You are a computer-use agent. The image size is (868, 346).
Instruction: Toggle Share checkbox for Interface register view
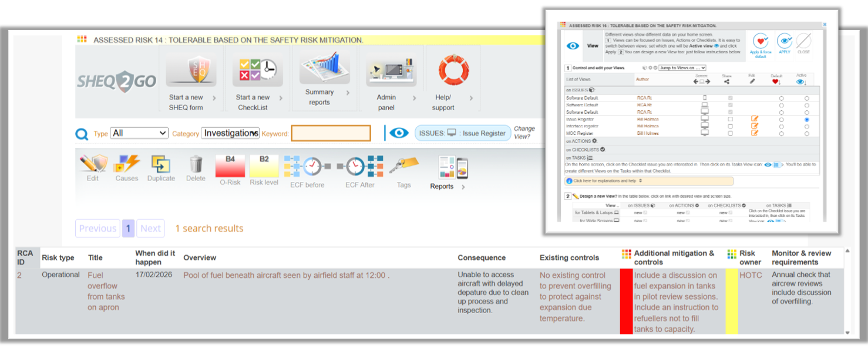tap(730, 126)
